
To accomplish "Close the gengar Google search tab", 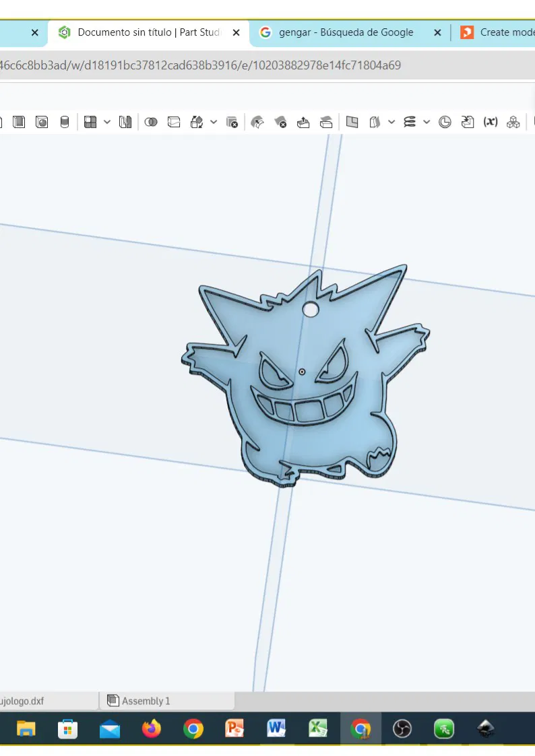I will [437, 32].
